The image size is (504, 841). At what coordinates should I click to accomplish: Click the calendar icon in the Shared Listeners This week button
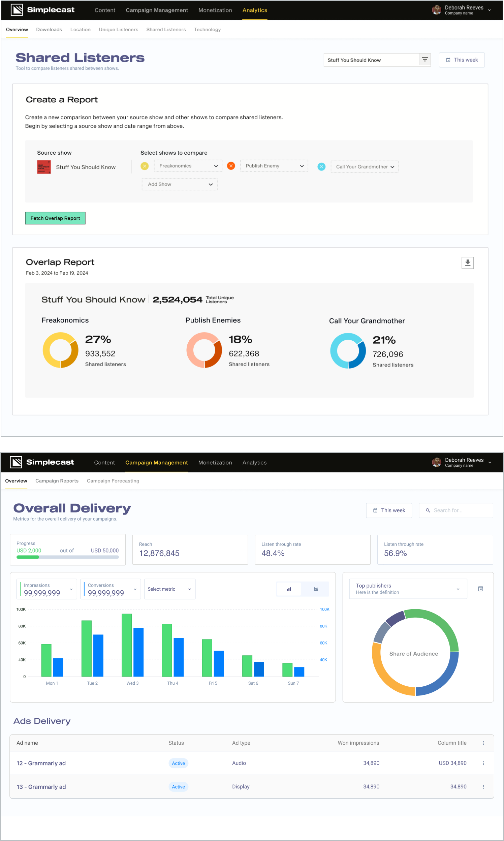(448, 60)
